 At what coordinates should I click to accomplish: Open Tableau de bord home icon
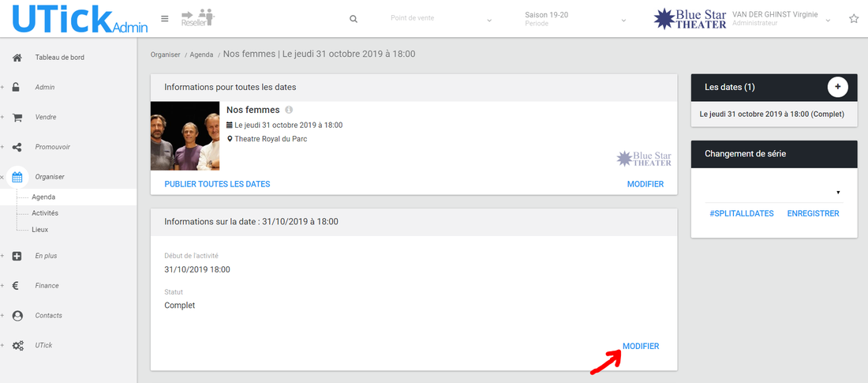(x=17, y=58)
